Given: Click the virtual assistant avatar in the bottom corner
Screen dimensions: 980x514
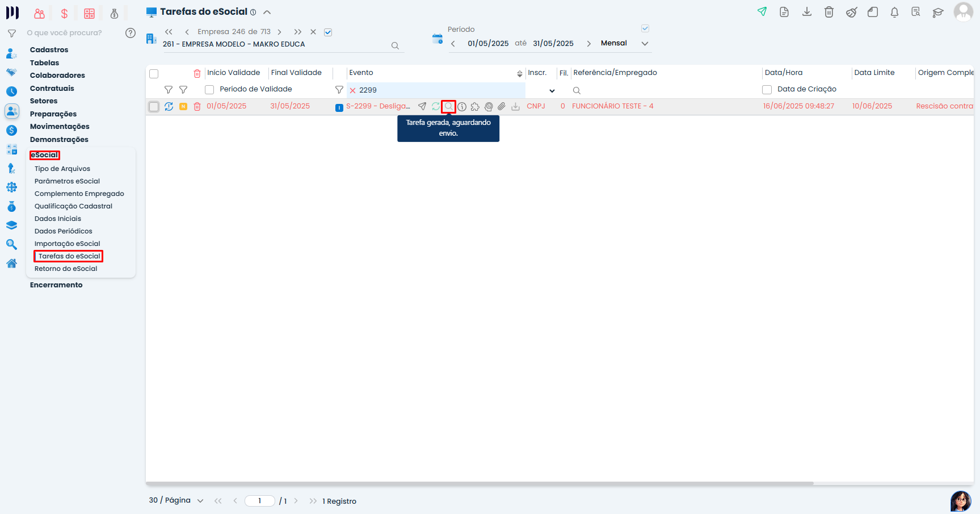Looking at the screenshot, I should point(961,501).
